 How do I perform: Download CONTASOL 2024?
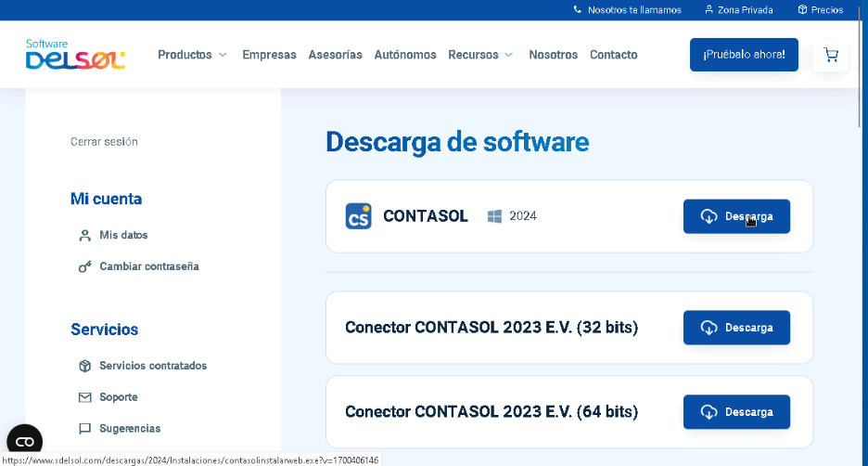[x=736, y=216]
